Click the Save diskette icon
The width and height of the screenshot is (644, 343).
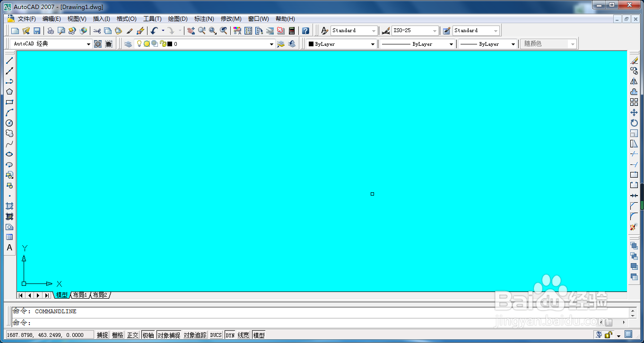coord(37,31)
